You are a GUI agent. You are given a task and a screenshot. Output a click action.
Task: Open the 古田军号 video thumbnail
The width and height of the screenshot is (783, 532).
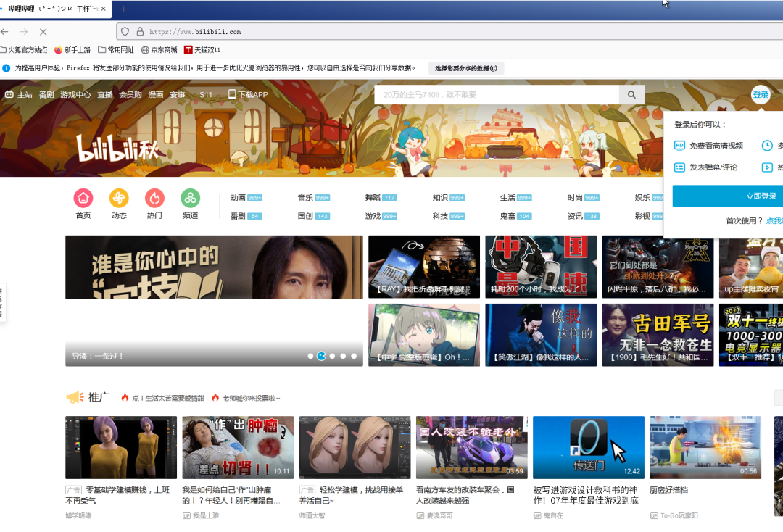point(658,335)
